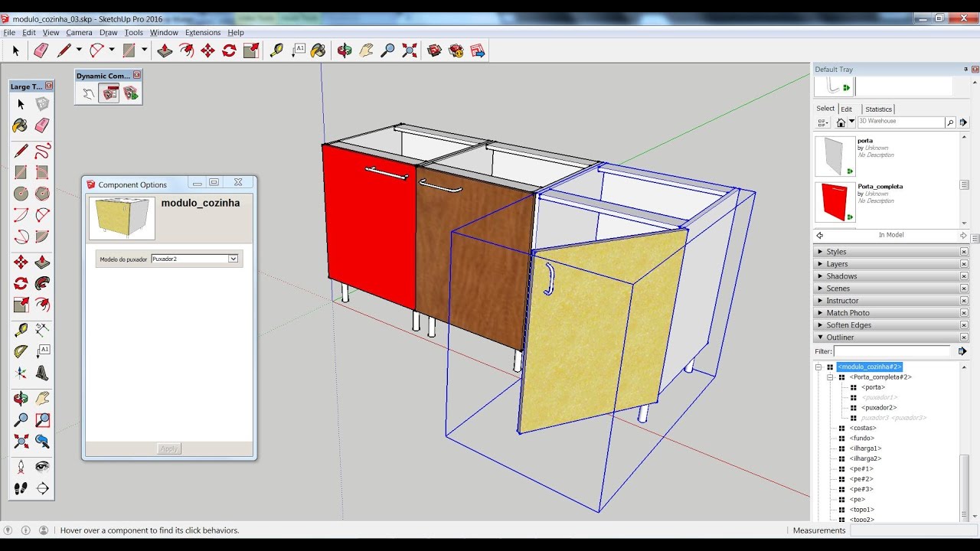Pick the 3D Text tool in Large Tool Set
The height and width of the screenshot is (551, 980).
pyautogui.click(x=42, y=373)
